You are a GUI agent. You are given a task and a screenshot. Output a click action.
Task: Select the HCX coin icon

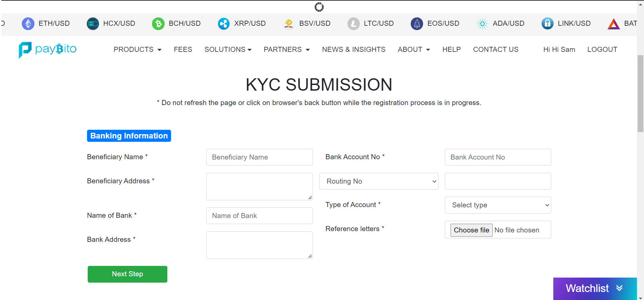(93, 23)
